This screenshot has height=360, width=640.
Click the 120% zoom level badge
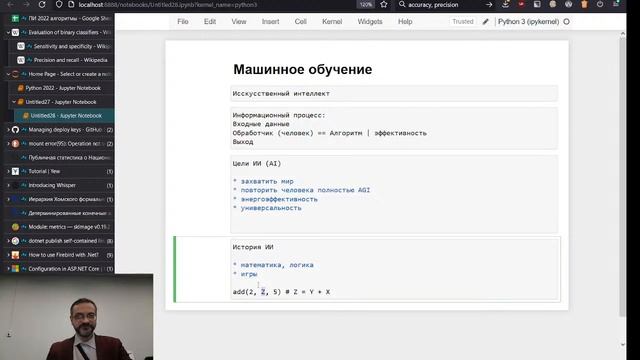(366, 4)
